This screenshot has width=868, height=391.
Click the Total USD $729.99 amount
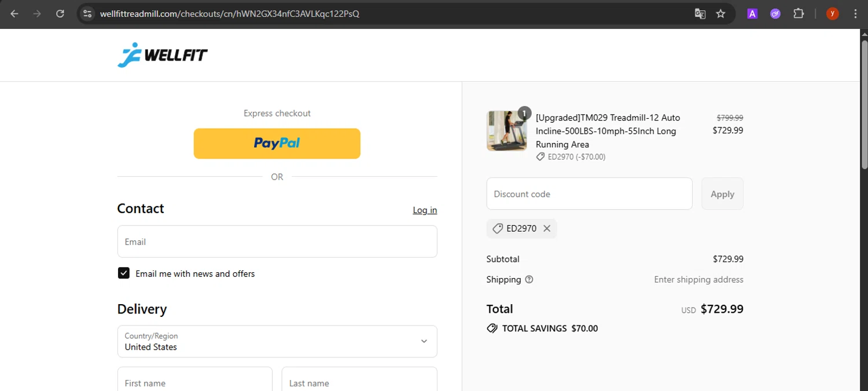(x=712, y=309)
